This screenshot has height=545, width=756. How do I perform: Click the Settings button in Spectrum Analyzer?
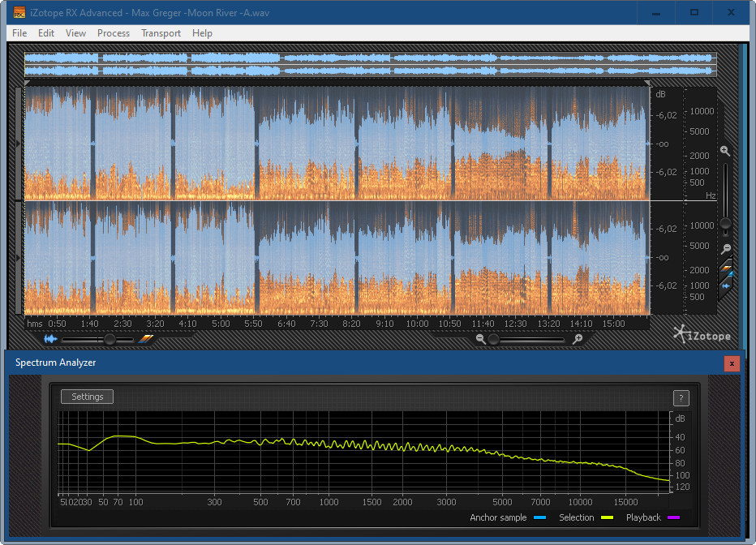point(88,397)
